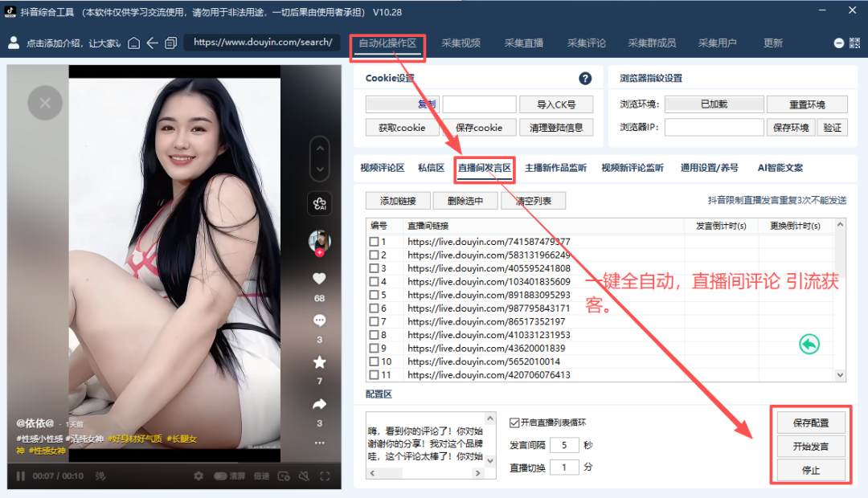868x498 pixels.
Task: Open the 更新 update tab
Action: click(x=773, y=43)
